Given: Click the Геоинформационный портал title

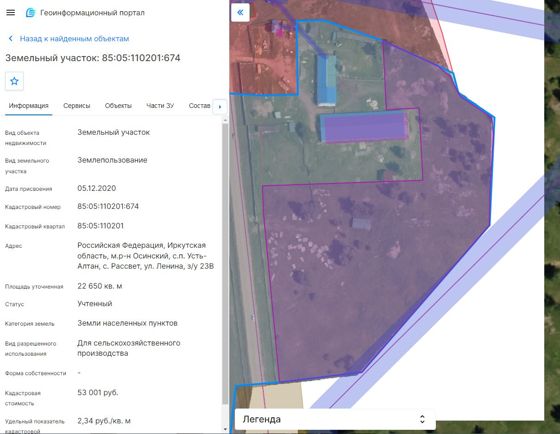Looking at the screenshot, I should [92, 13].
